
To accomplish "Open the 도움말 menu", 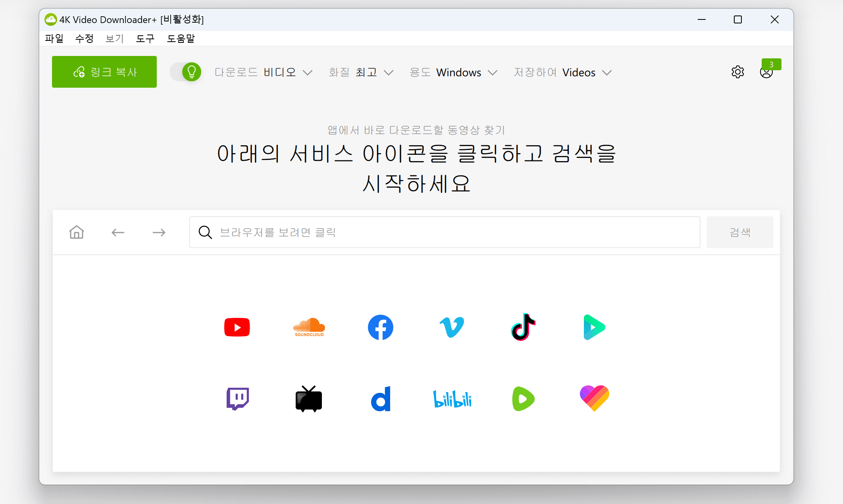I will (181, 38).
